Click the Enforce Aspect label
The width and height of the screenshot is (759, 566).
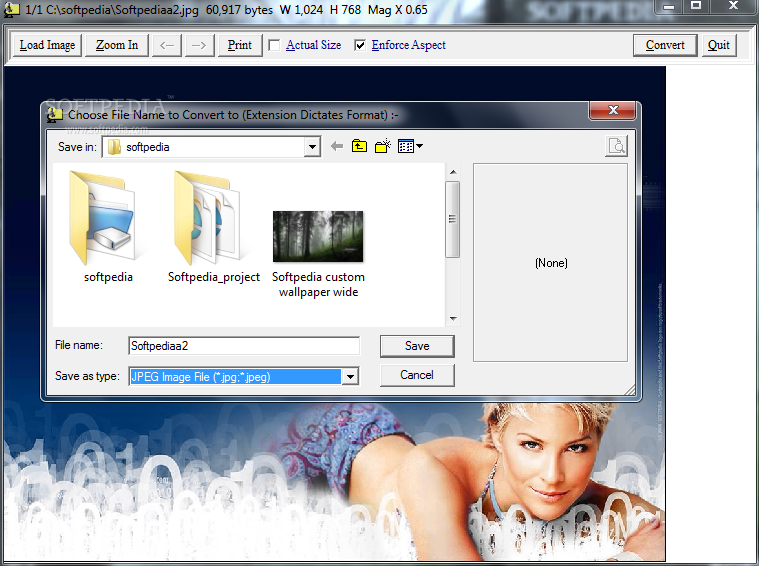coord(409,45)
